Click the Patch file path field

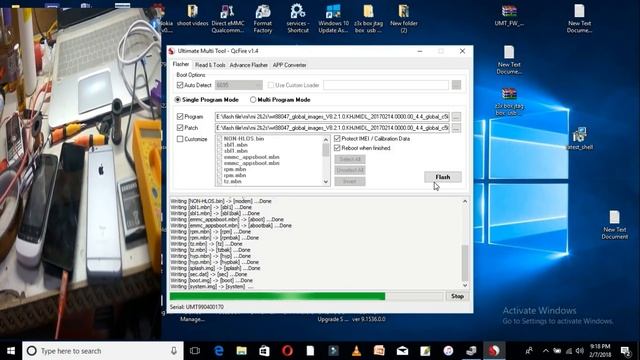pyautogui.click(x=332, y=128)
